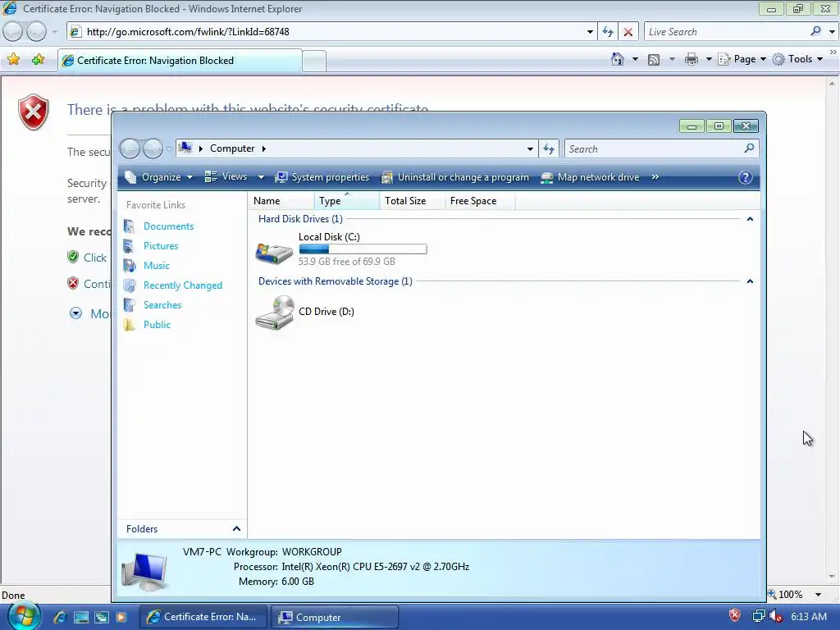The image size is (840, 630).
Task: Open Explorer address bar history dropdown
Action: [x=530, y=149]
